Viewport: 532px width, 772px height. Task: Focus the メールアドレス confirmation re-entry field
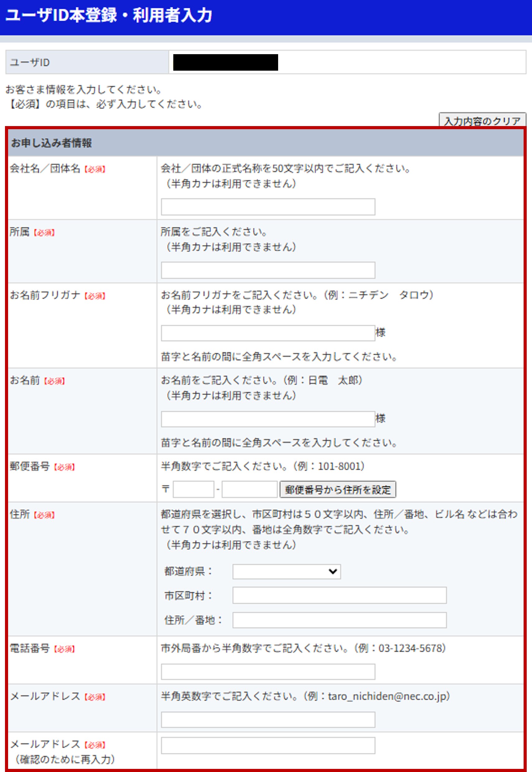click(268, 745)
